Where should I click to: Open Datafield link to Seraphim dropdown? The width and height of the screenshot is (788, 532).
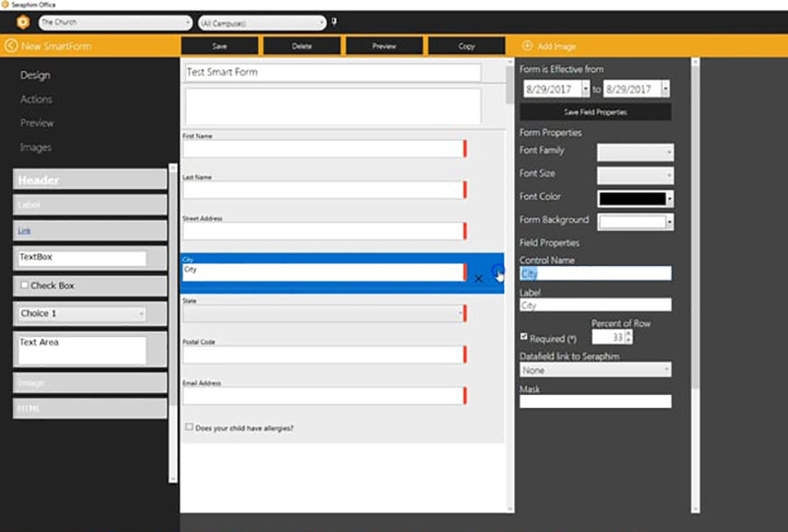click(595, 370)
